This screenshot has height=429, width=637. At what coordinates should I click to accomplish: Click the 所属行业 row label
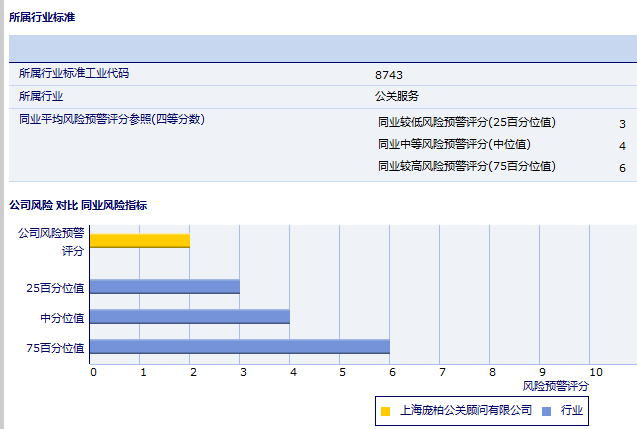point(41,97)
